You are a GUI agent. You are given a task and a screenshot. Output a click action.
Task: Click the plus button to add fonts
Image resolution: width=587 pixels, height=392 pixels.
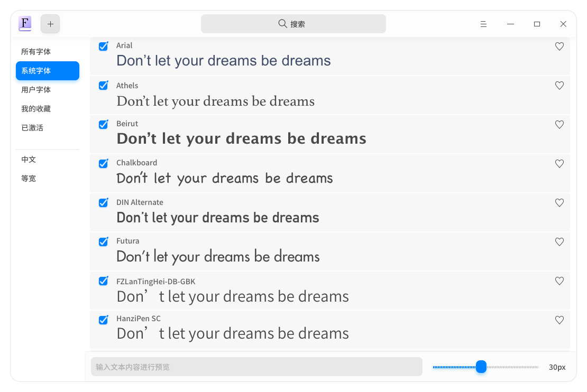tap(50, 24)
